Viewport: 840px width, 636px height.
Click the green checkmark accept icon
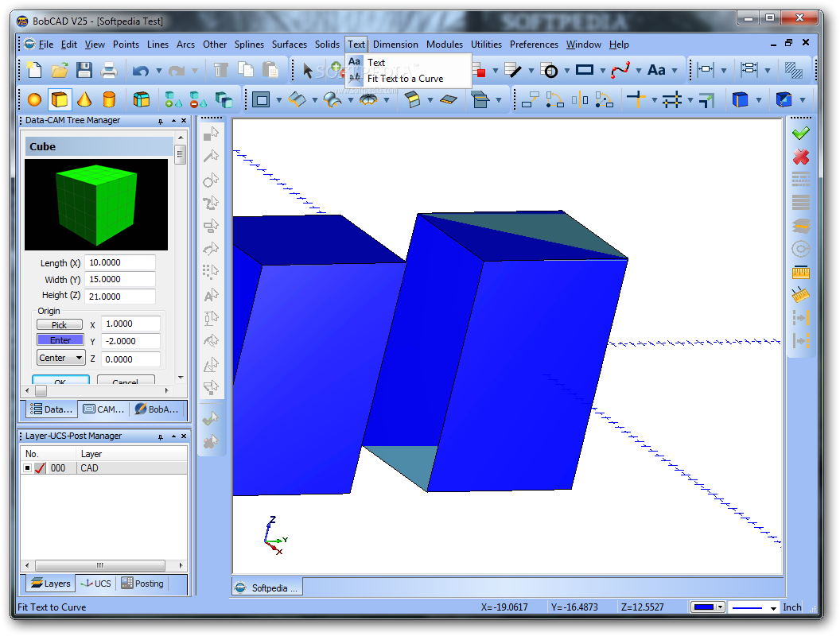point(801,134)
